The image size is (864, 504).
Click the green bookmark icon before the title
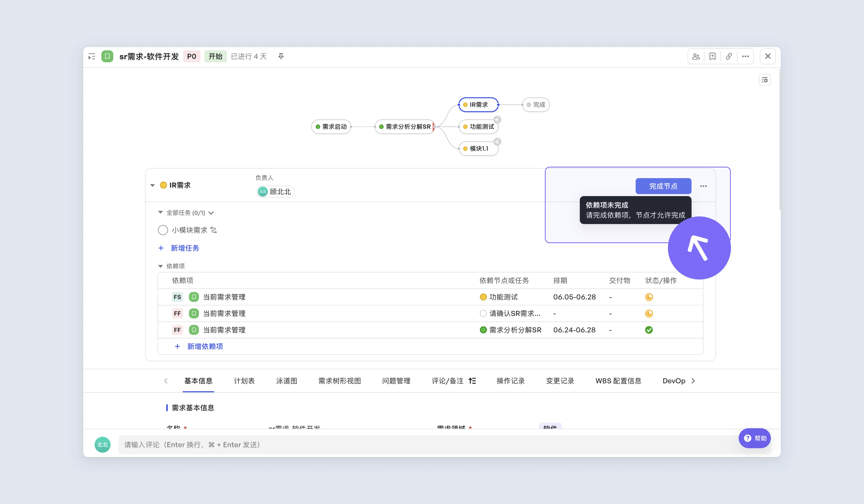(x=107, y=56)
